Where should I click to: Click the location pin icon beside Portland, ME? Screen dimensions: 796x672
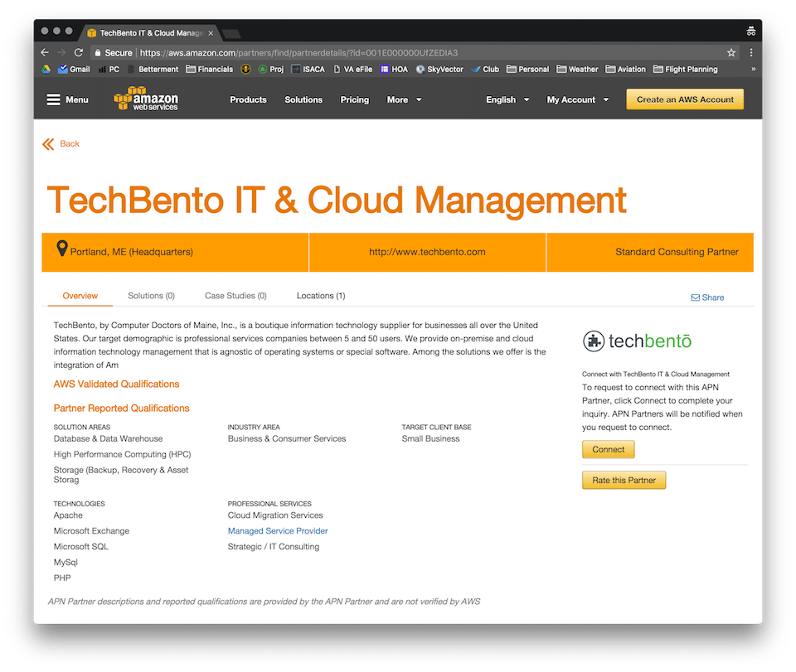[x=62, y=249]
